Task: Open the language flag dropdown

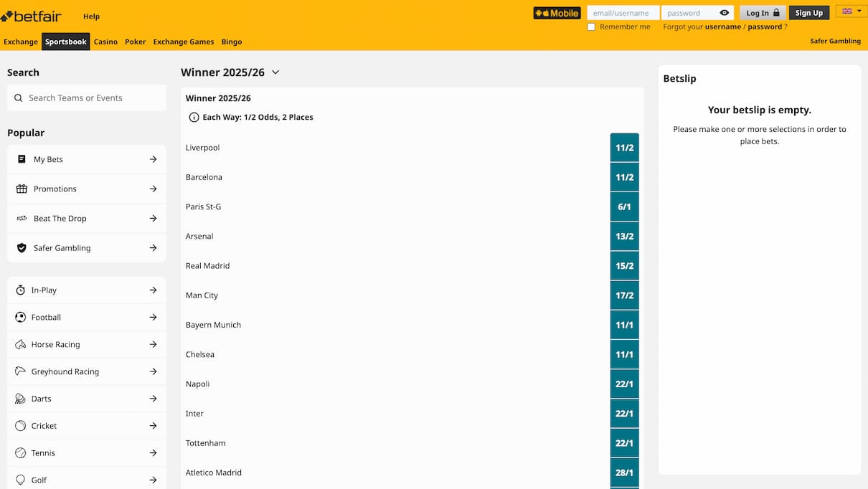Action: [x=852, y=11]
